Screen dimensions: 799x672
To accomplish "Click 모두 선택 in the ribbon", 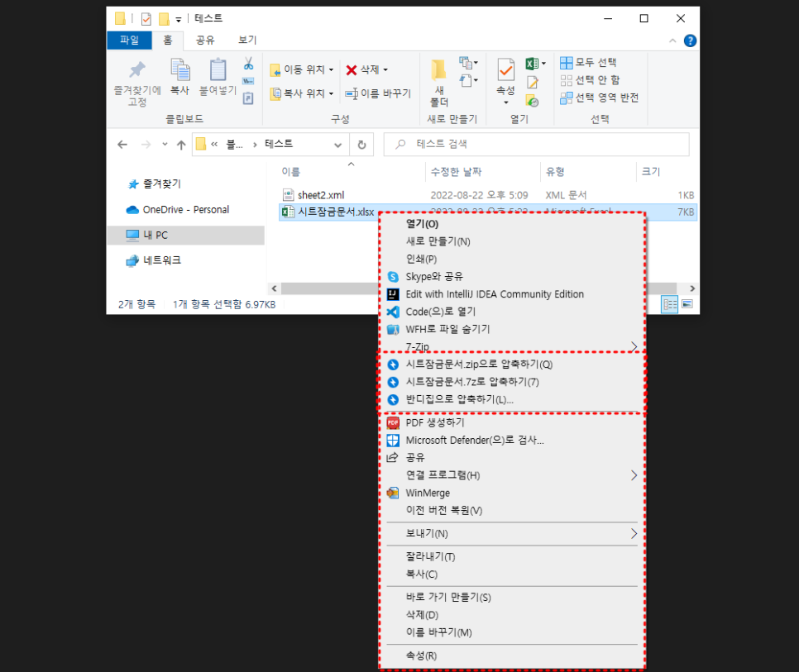I will point(589,63).
